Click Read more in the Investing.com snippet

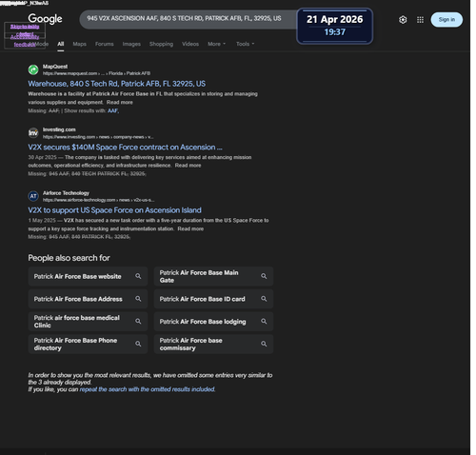point(188,166)
